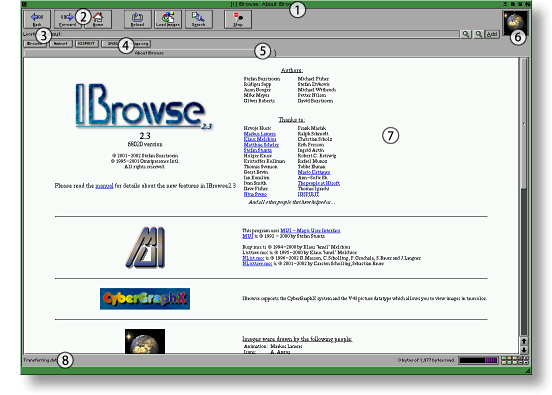The height and width of the screenshot is (395, 552).
Task: Click the NList.mcc link
Action: 253,258
